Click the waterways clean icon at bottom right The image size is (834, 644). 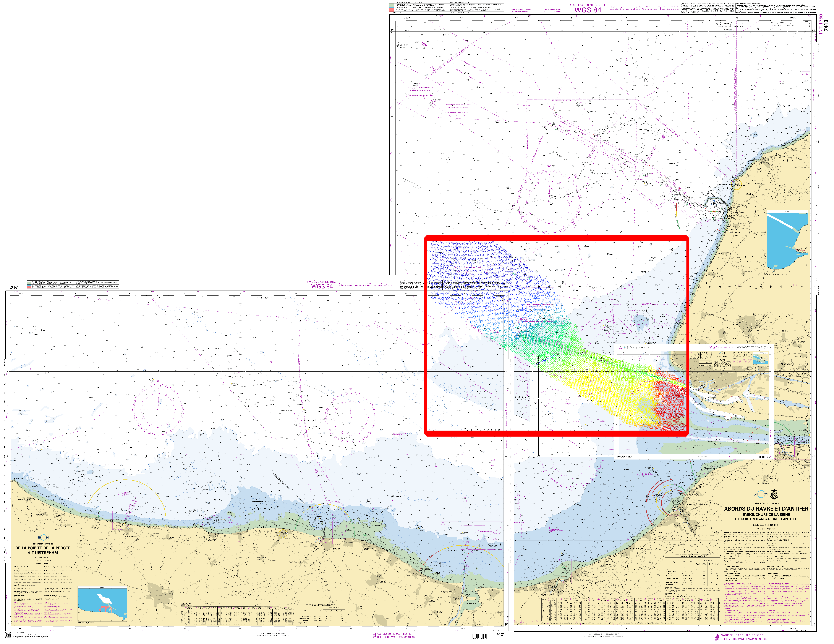tap(717, 637)
